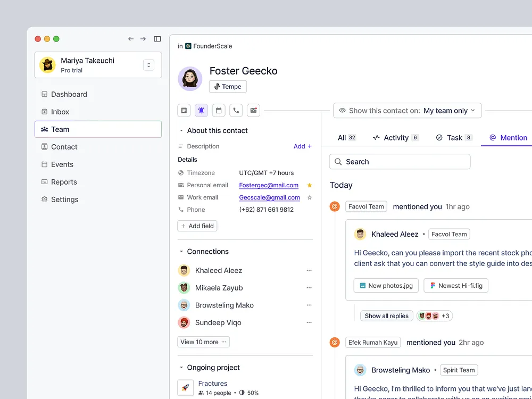Viewport: 532px width, 399px height.
Task: Click the FounderScale workspace logo
Action: 188,46
